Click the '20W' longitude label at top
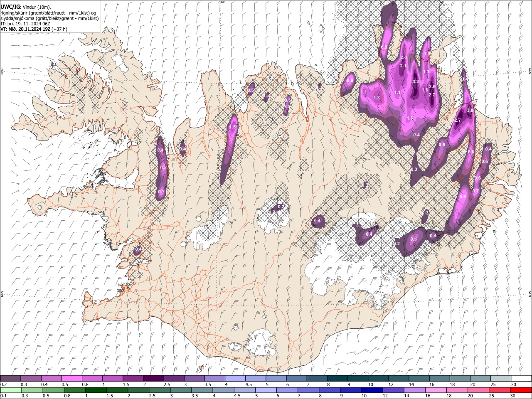This screenshot has width=532, height=399. click(221, 2)
